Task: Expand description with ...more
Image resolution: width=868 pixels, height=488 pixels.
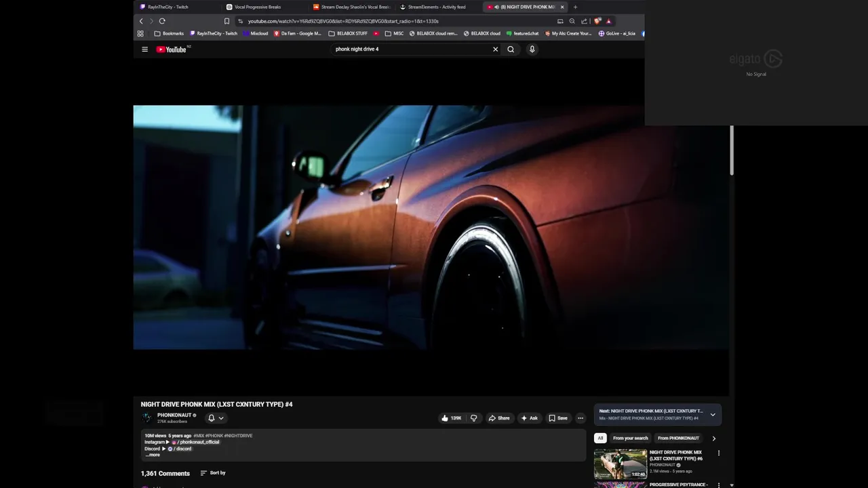Action: point(152,455)
